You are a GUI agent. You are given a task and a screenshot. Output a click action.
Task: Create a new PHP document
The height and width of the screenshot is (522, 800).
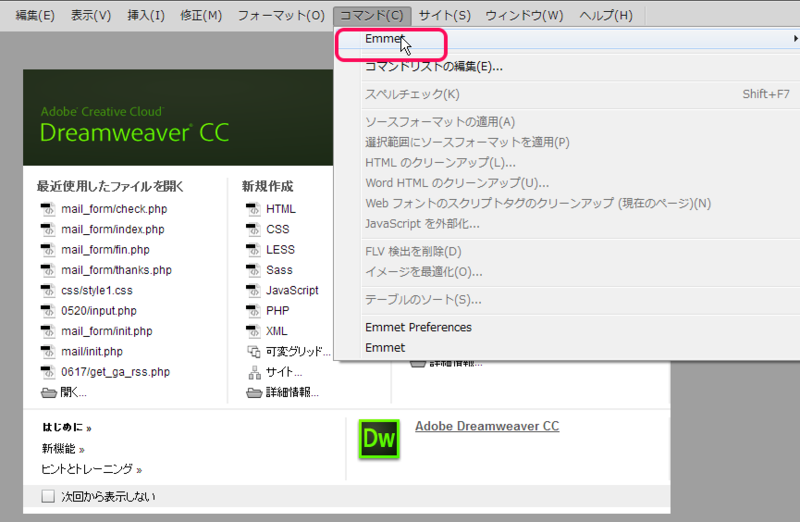pyautogui.click(x=278, y=311)
